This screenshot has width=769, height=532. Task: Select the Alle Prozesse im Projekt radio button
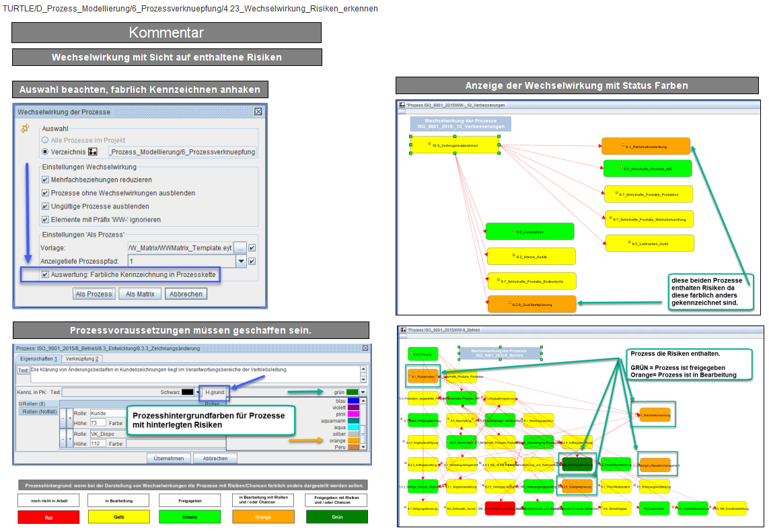[x=45, y=141]
